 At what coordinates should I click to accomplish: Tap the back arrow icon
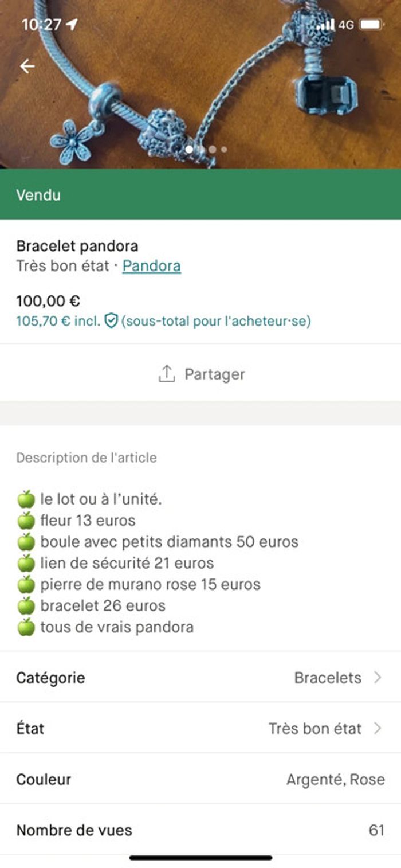click(27, 67)
